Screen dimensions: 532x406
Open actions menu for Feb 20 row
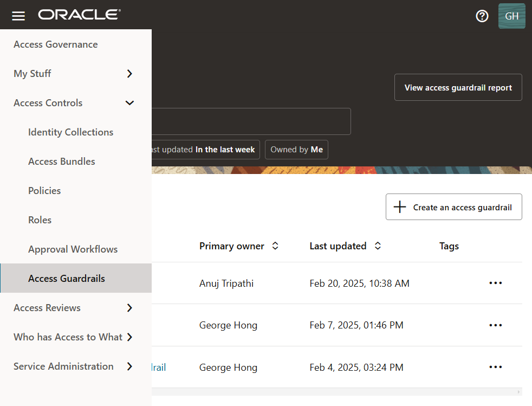coord(495,283)
